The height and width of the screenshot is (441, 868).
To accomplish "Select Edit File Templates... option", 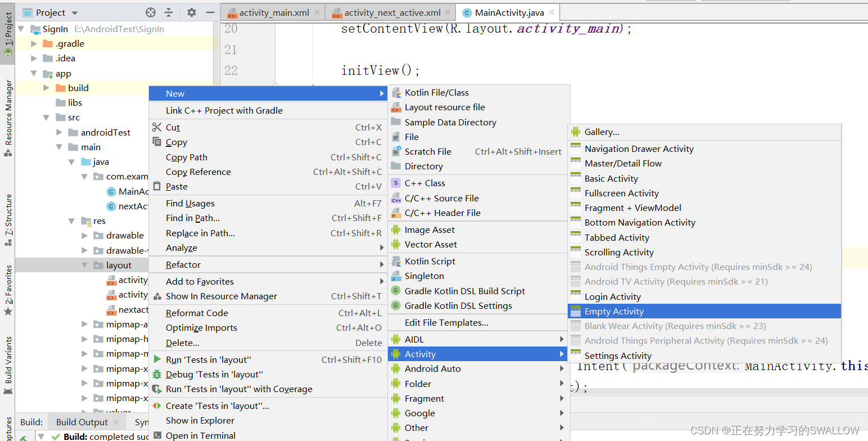I will 479,322.
